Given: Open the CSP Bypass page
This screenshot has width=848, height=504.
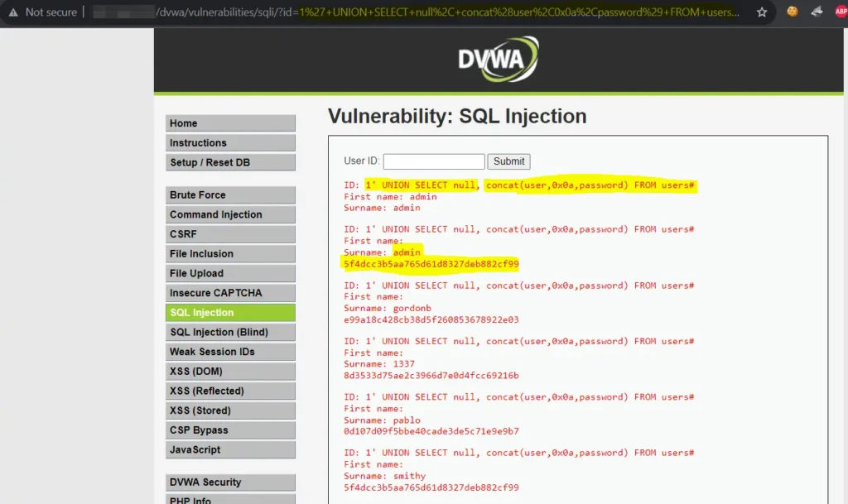Looking at the screenshot, I should [x=230, y=430].
